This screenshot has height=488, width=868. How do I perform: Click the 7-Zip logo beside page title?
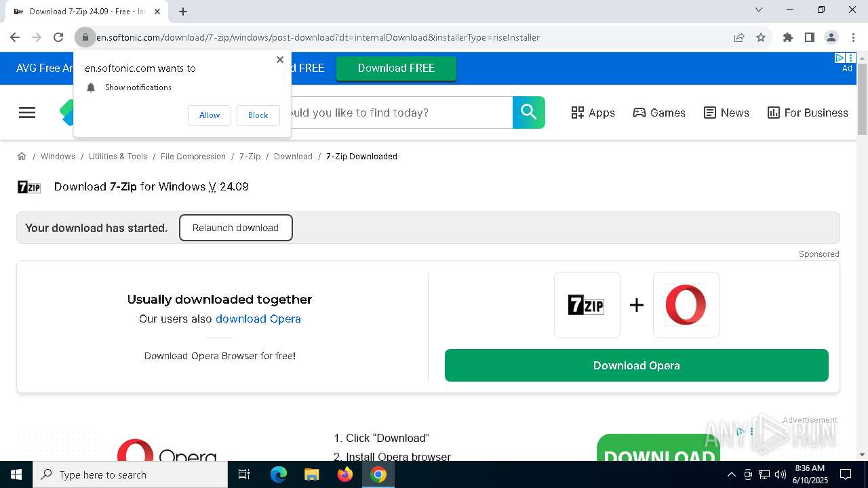(x=29, y=187)
